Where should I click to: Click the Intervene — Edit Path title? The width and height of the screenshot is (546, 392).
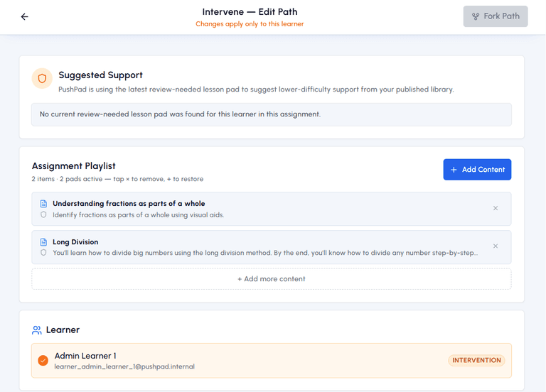click(250, 12)
